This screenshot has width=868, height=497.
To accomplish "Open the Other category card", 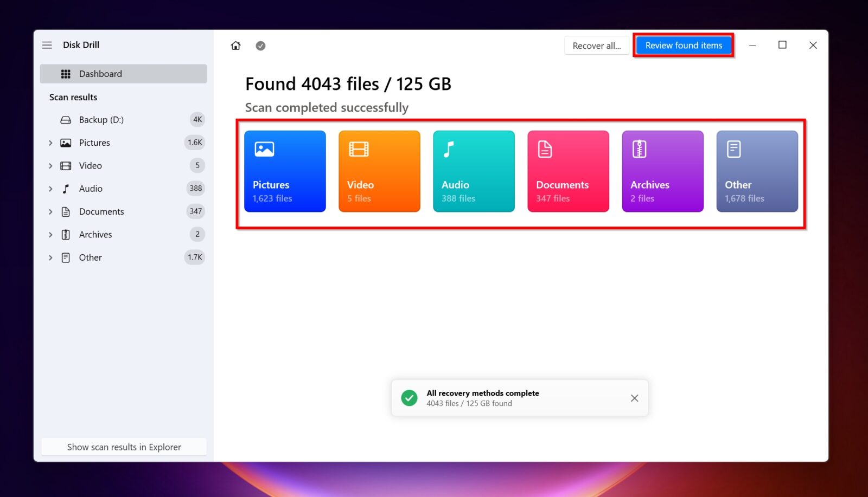I will click(756, 171).
